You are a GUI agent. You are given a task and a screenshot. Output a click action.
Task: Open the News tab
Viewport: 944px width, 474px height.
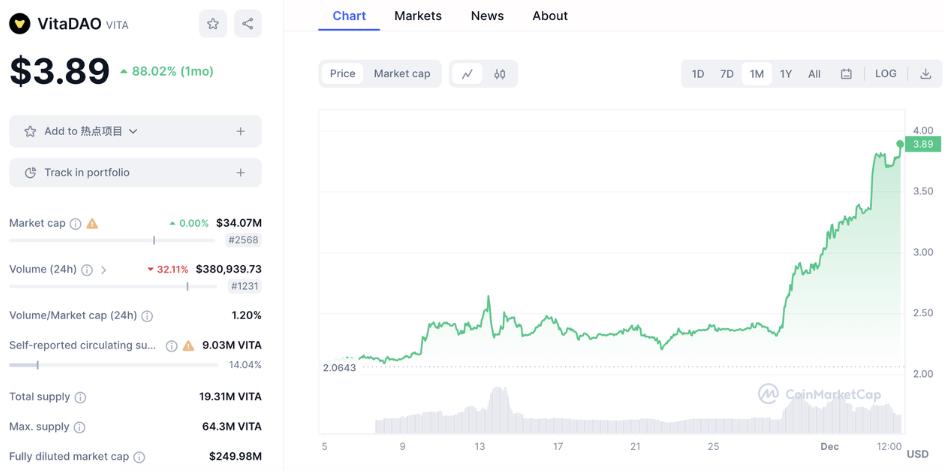pyautogui.click(x=487, y=16)
